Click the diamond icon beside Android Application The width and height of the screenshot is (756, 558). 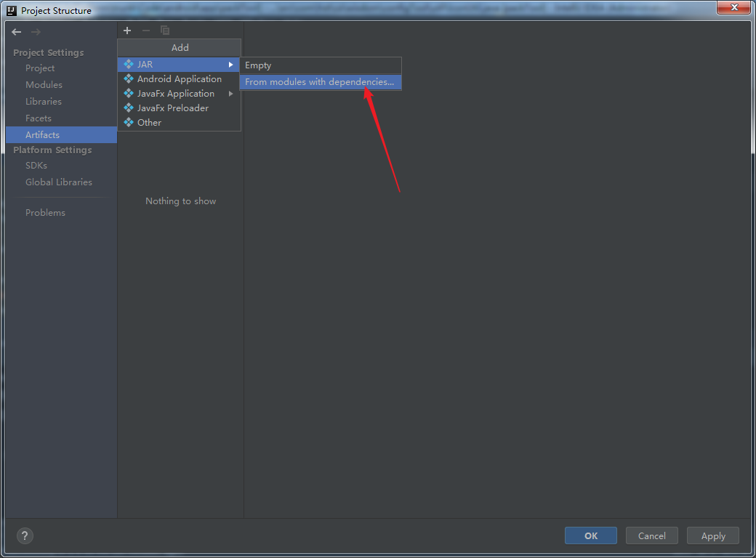pos(129,78)
